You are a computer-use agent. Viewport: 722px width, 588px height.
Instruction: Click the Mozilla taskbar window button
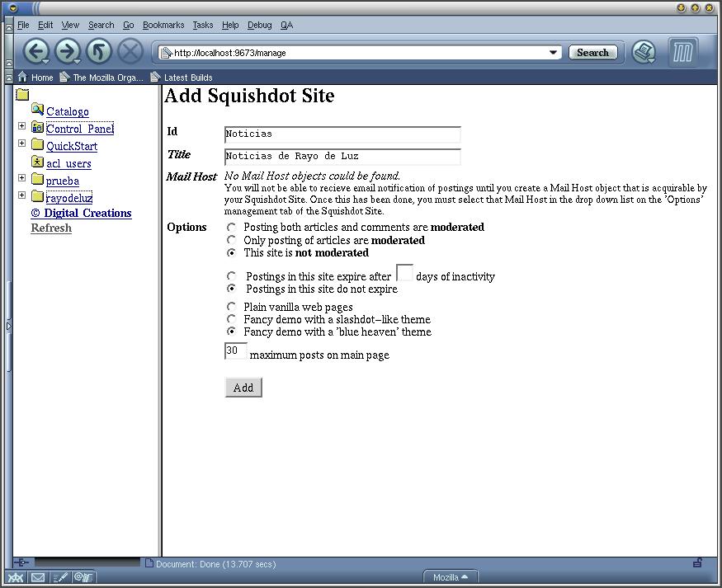451,577
